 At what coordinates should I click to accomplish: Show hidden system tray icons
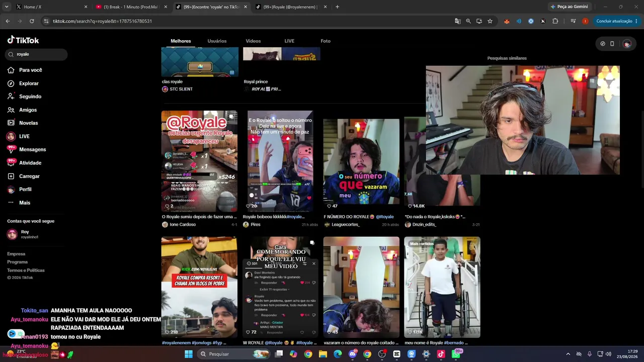(568, 354)
